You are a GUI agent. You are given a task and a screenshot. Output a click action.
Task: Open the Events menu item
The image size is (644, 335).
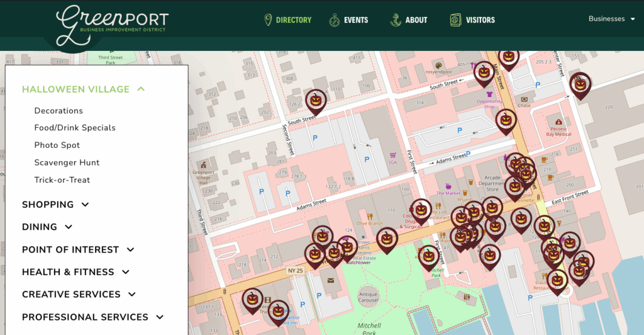click(355, 20)
